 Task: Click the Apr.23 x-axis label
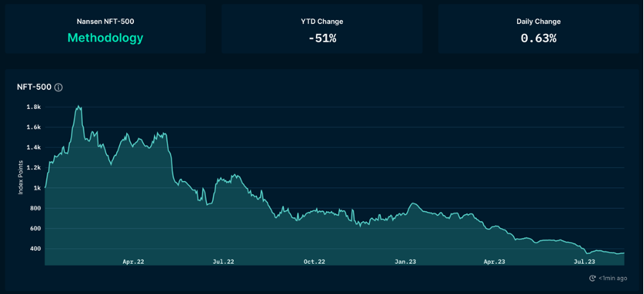[495, 262]
